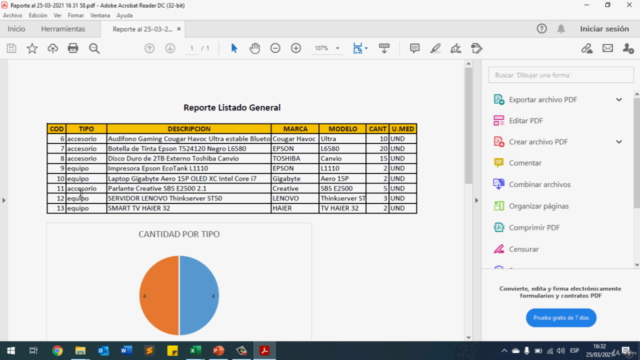Open the Ayuda menu

[x=124, y=15]
